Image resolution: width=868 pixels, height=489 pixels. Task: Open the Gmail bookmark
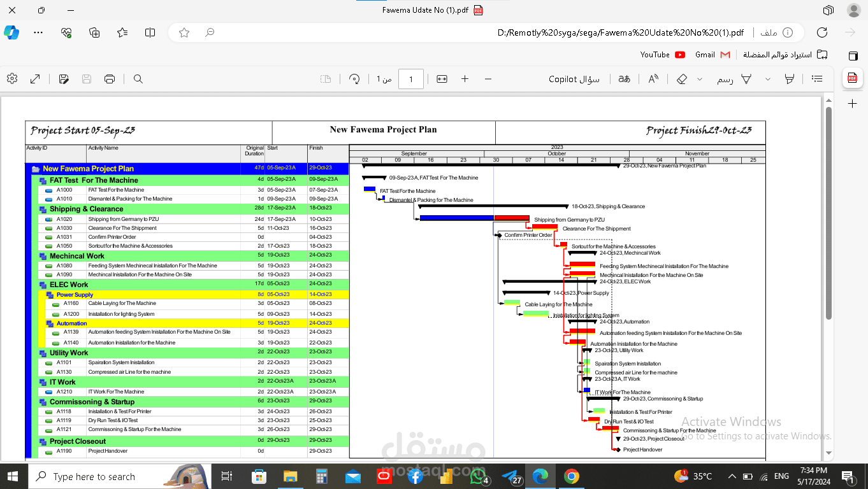712,55
